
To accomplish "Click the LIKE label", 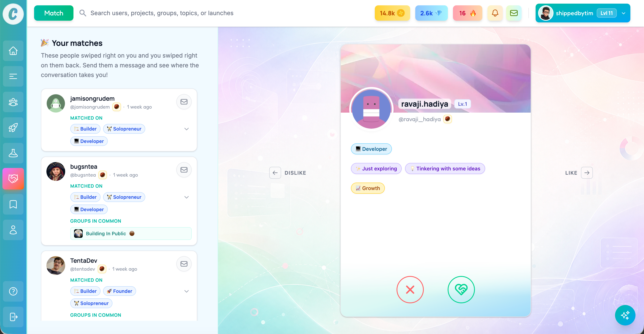I will pos(571,173).
